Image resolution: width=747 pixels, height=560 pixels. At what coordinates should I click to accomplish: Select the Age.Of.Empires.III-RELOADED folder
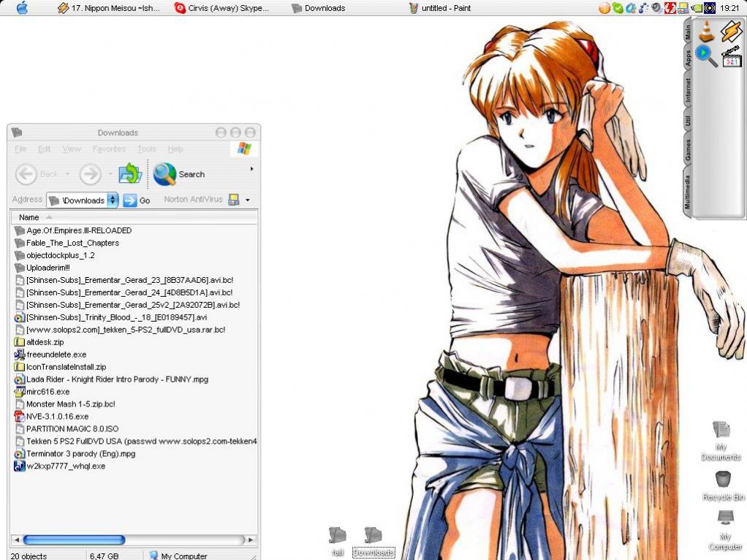click(73, 231)
